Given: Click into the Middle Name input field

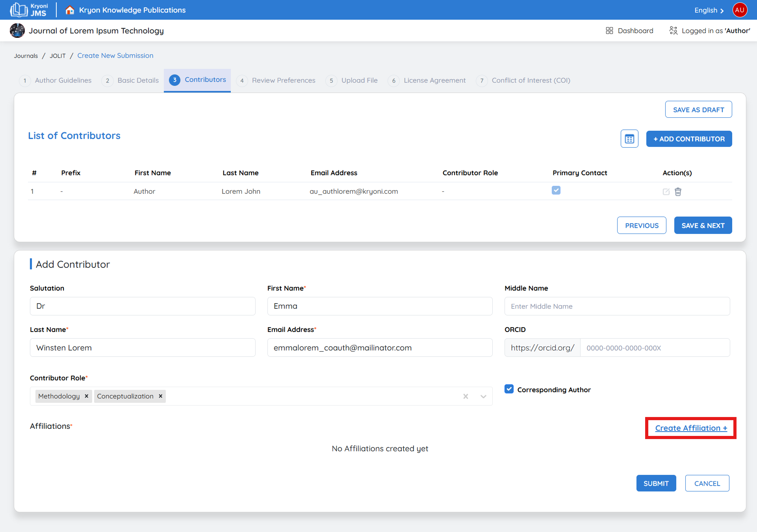Looking at the screenshot, I should coord(617,306).
